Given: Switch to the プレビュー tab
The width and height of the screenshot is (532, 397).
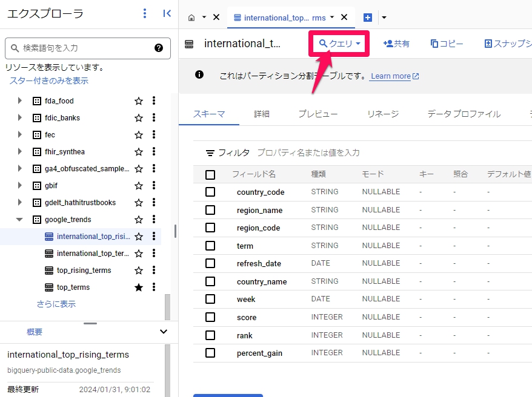Looking at the screenshot, I should [318, 114].
